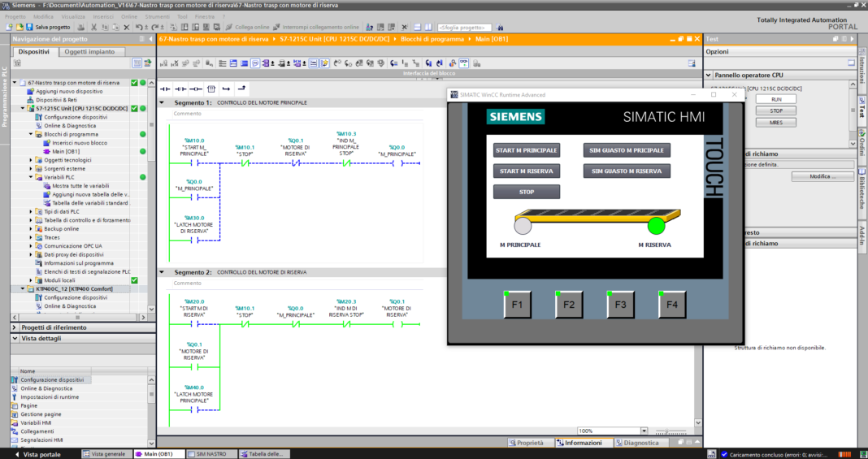Click the cut scissors icon in toolbar
The image size is (868, 459).
coord(95,27)
